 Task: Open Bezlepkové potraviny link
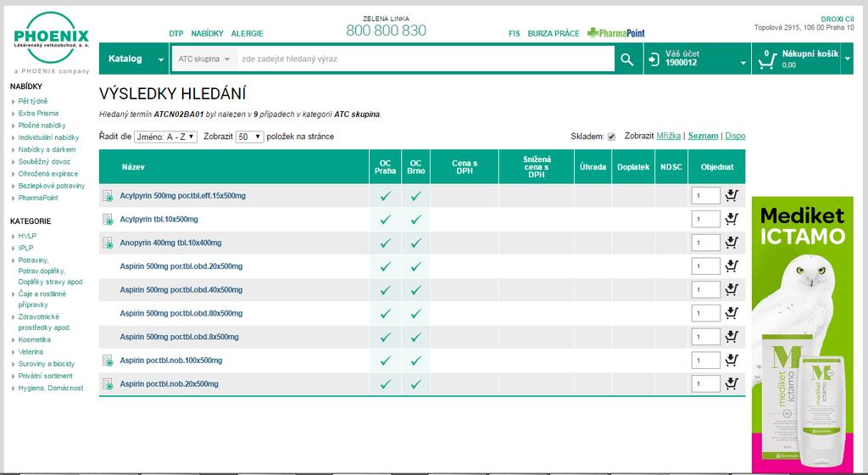click(52, 186)
